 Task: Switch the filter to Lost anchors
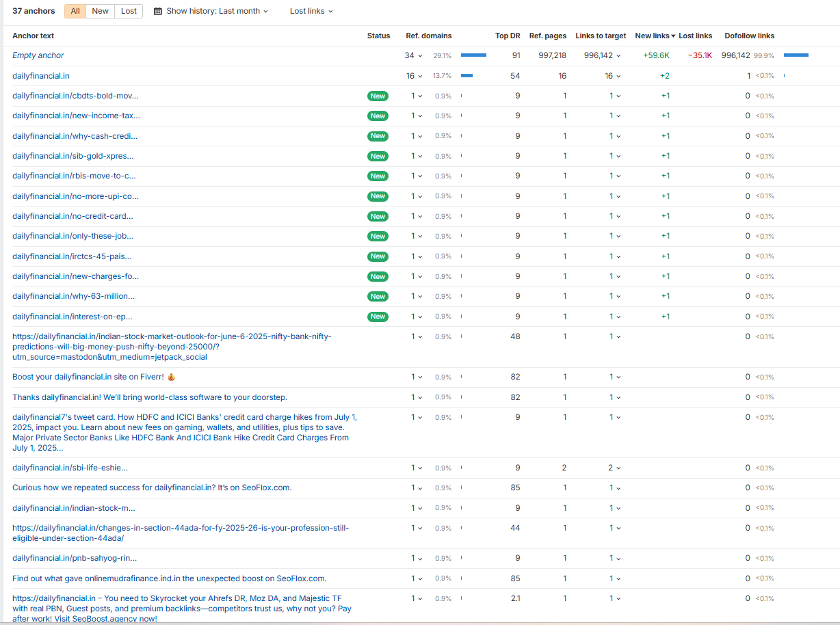129,11
